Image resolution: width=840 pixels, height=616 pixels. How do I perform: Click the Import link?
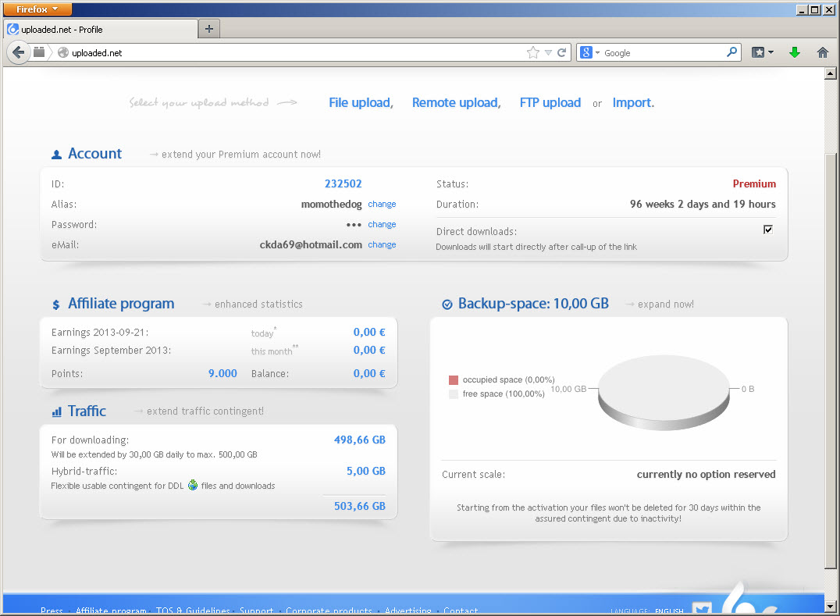point(633,102)
